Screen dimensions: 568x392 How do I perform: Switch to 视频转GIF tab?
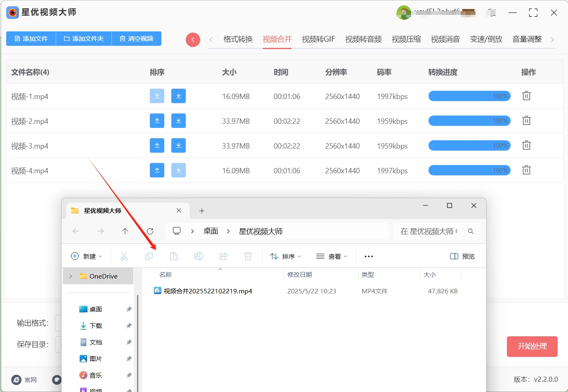coord(318,39)
